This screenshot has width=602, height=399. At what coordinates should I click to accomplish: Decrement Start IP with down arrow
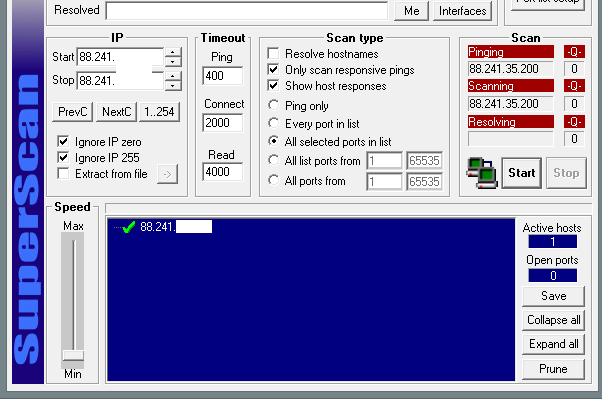click(x=173, y=62)
